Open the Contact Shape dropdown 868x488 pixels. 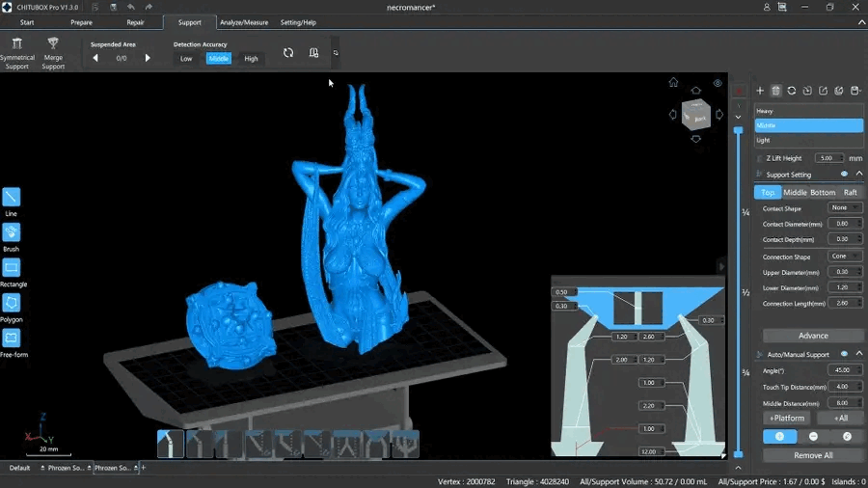click(x=845, y=208)
